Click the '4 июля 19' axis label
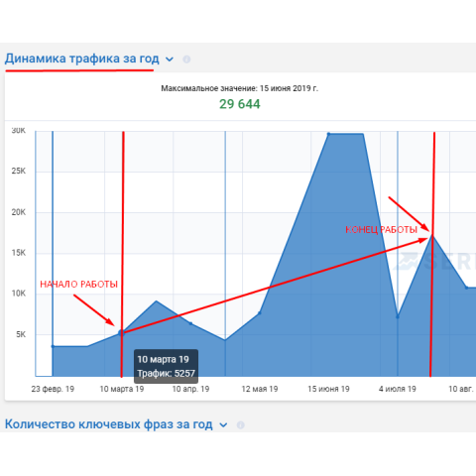The width and height of the screenshot is (476, 476). (x=398, y=389)
